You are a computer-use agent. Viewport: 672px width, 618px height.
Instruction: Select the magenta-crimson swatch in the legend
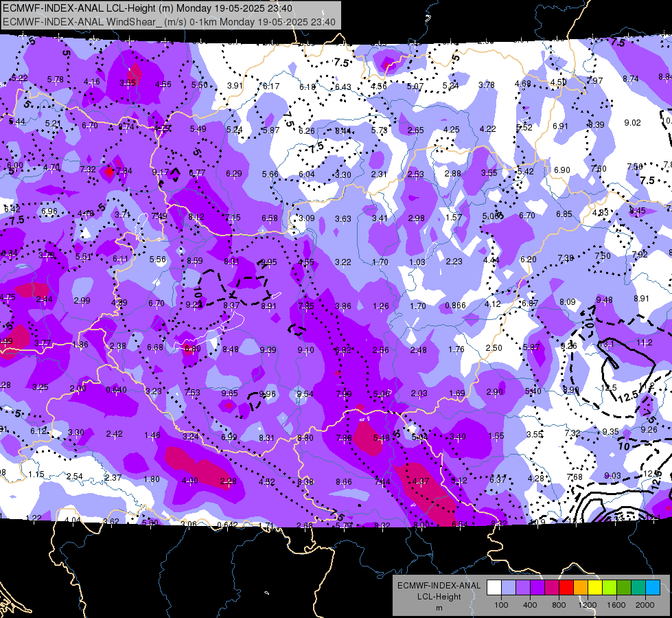(x=552, y=588)
